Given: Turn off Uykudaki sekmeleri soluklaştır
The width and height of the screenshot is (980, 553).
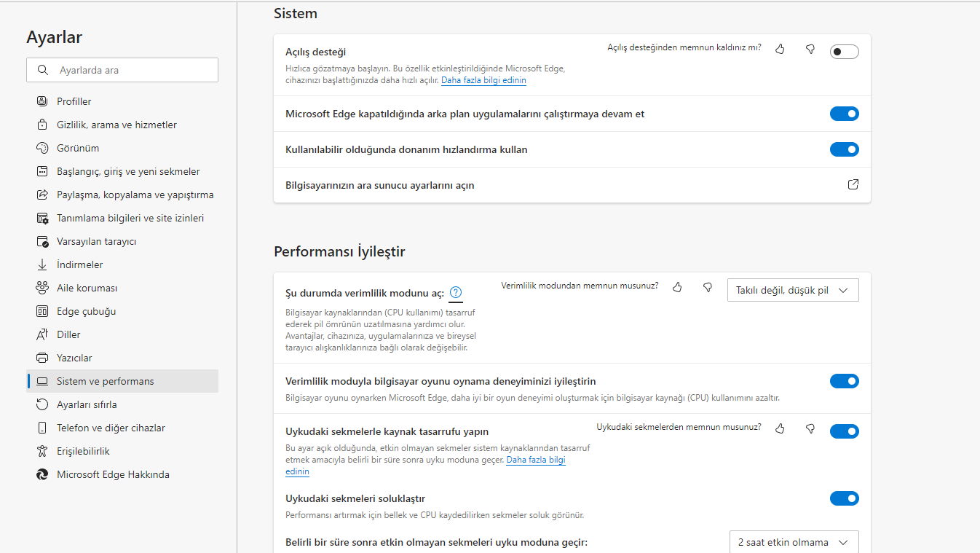Looking at the screenshot, I should pyautogui.click(x=845, y=498).
